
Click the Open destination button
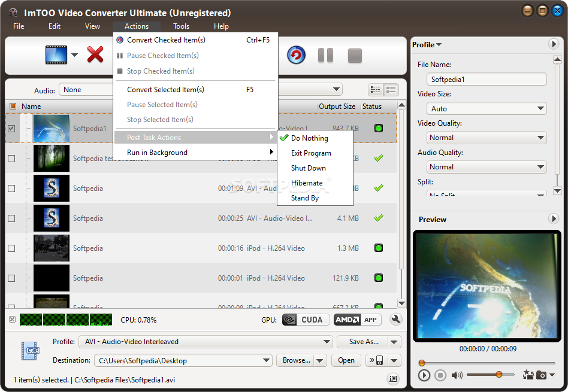click(x=346, y=360)
